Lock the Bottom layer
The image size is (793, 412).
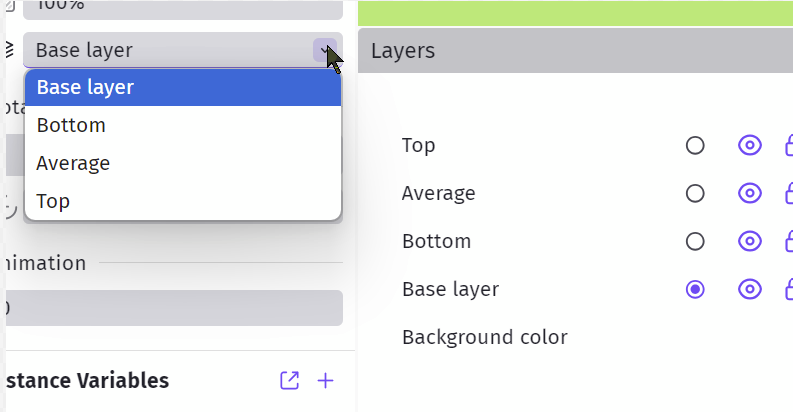click(x=788, y=242)
